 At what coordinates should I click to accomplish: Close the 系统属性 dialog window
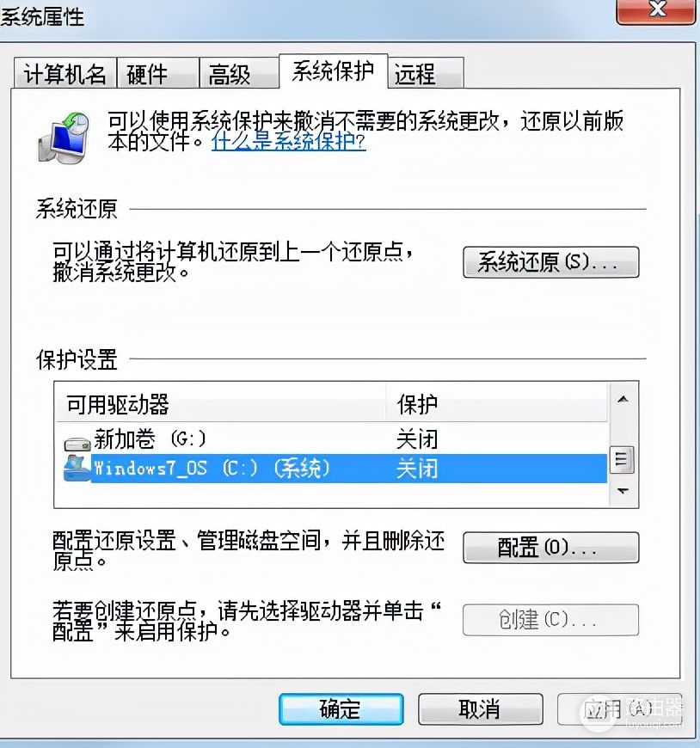pos(657,10)
